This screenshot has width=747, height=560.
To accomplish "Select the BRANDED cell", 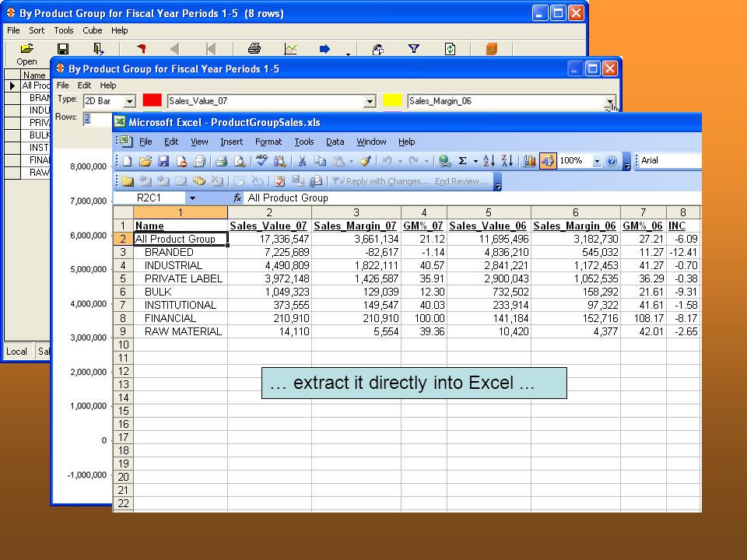I will 180,252.
